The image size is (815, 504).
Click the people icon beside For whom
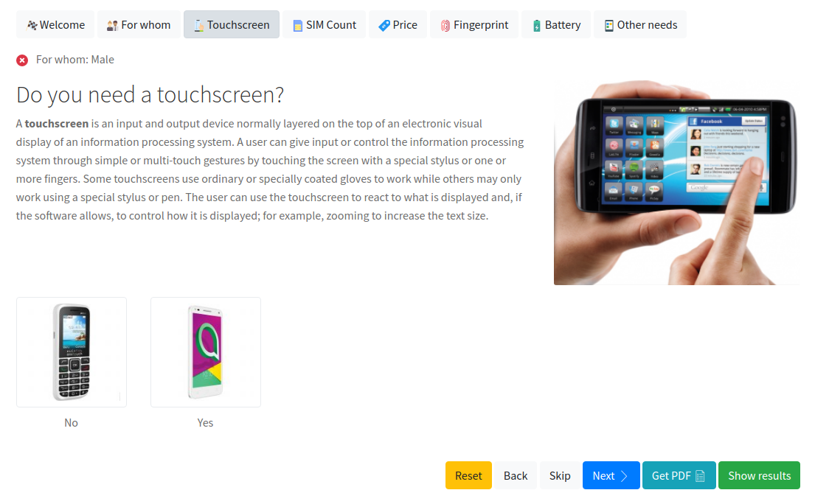point(112,26)
